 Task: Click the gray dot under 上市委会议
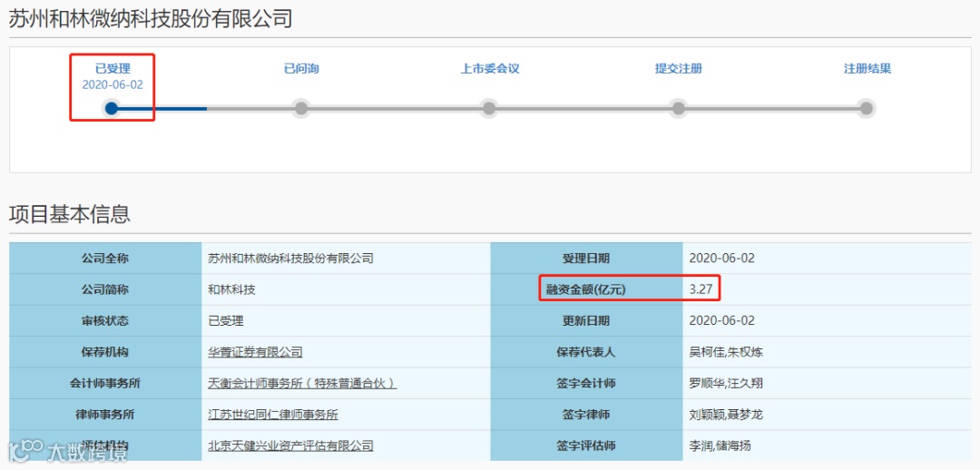coord(489,109)
